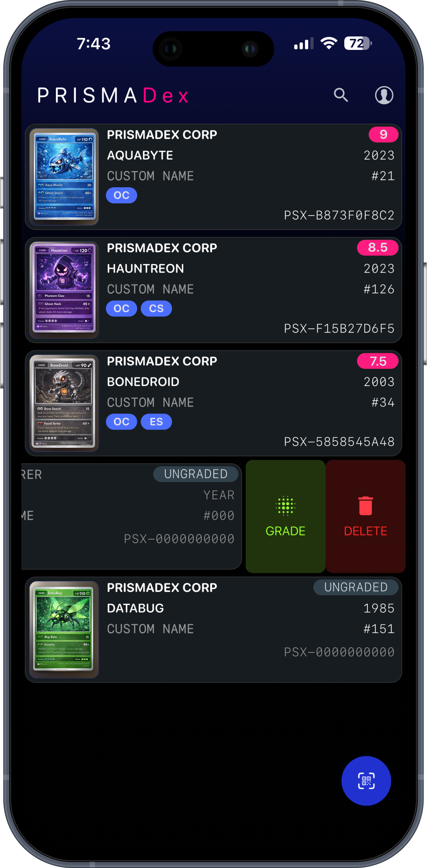Screen dimensions: 427x868
Task: Open the search magnifier icon
Action: tap(341, 95)
